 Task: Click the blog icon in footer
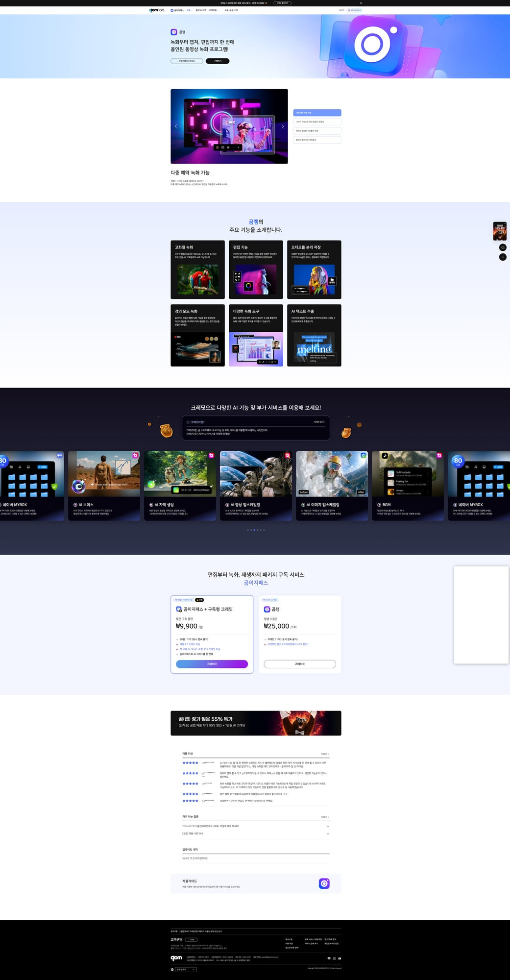click(x=329, y=958)
